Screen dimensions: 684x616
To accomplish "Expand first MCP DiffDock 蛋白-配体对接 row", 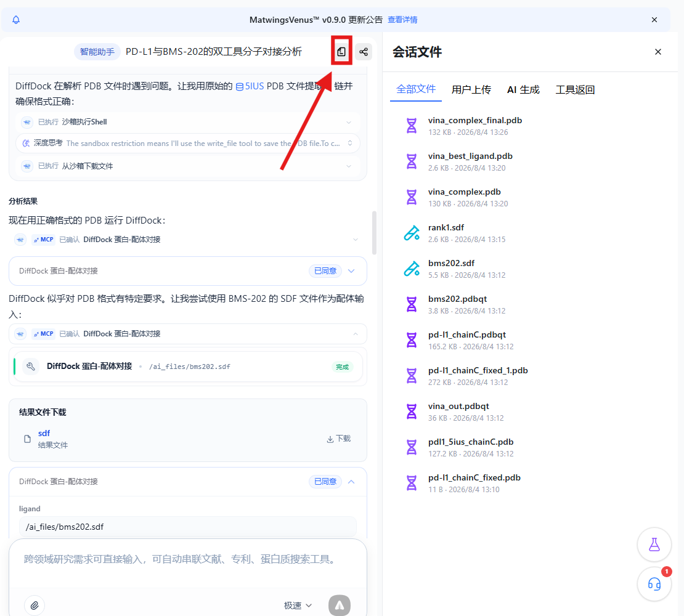I will (x=187, y=240).
